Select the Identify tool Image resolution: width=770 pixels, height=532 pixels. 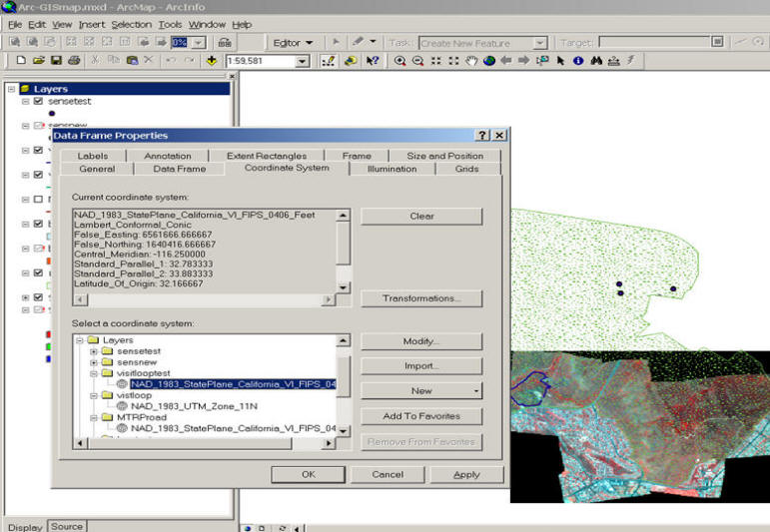click(x=578, y=61)
